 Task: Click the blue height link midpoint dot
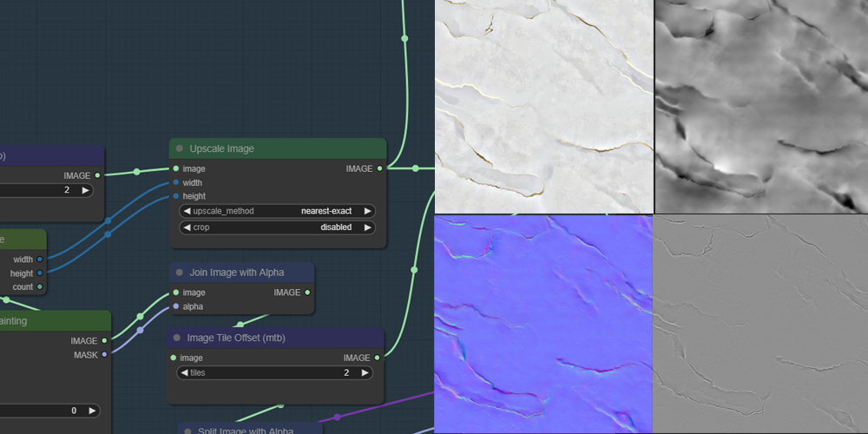pyautogui.click(x=108, y=234)
